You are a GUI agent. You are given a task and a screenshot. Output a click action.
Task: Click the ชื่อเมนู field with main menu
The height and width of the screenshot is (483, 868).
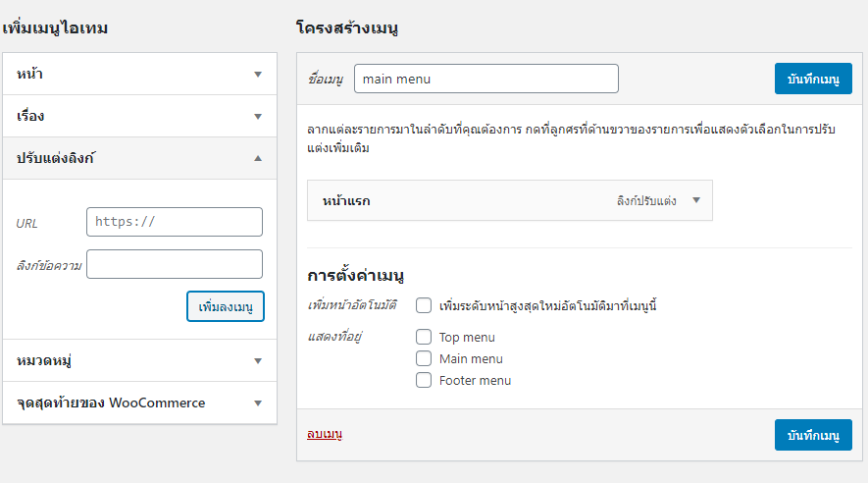486,79
